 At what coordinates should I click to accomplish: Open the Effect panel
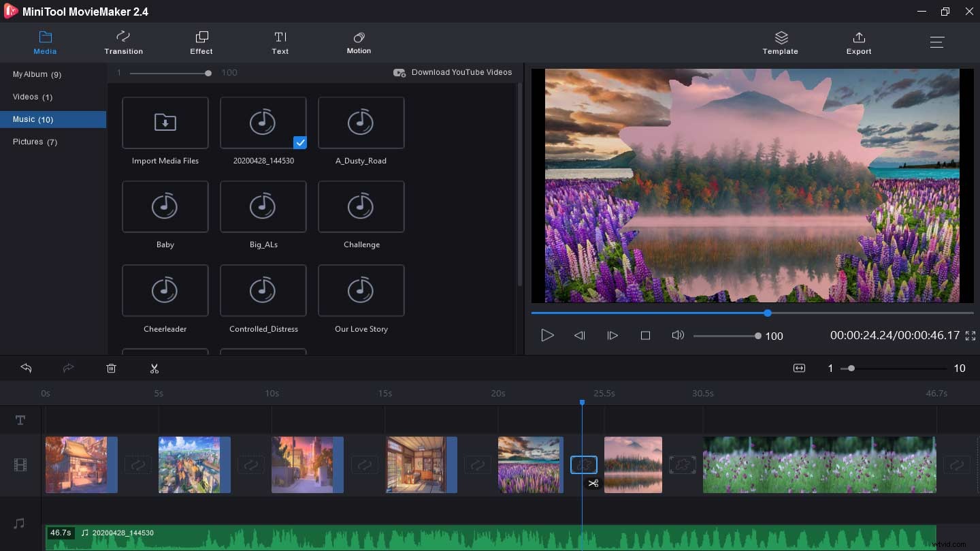click(201, 42)
